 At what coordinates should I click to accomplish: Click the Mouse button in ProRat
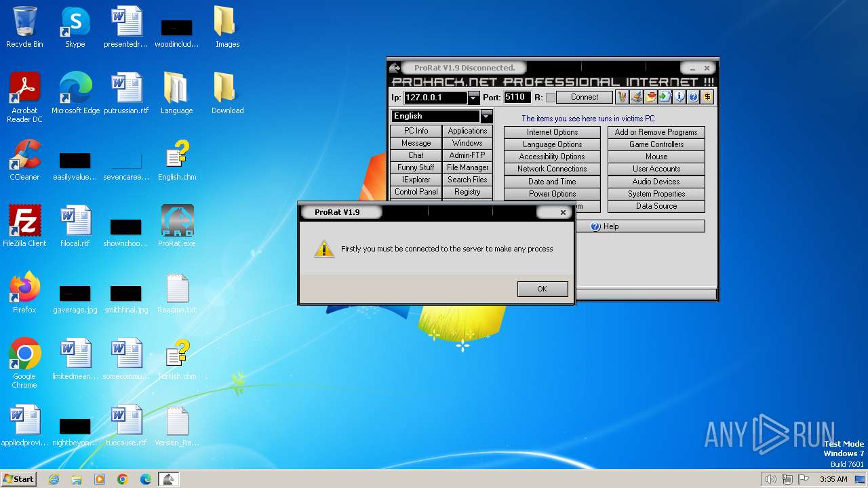(x=656, y=157)
